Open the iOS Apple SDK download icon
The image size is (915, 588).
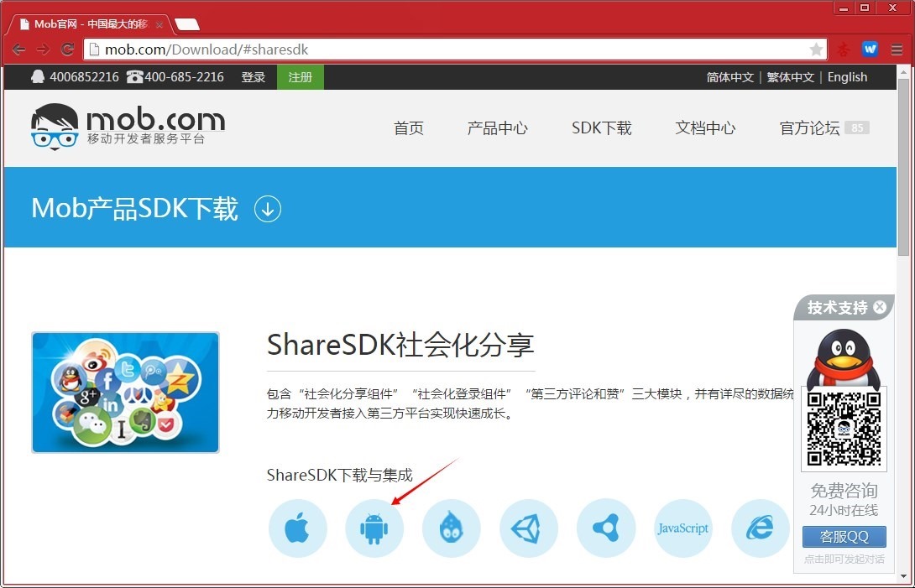tap(298, 528)
